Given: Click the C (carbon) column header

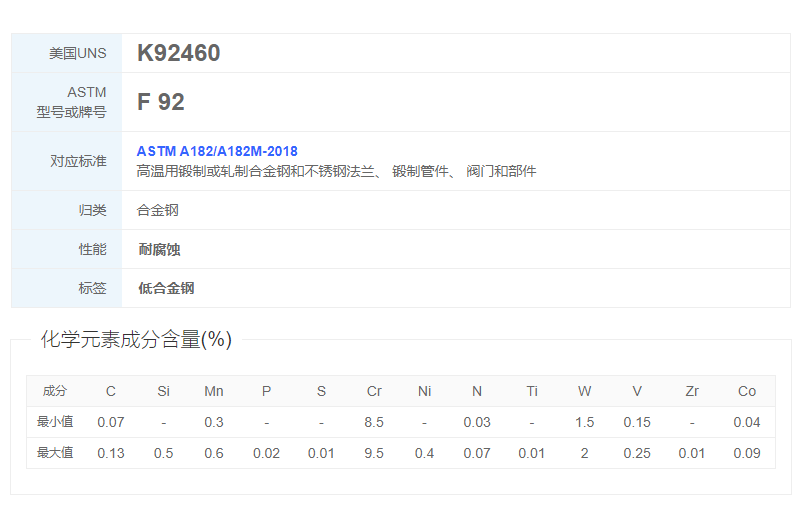Looking at the screenshot, I should click(111, 391).
